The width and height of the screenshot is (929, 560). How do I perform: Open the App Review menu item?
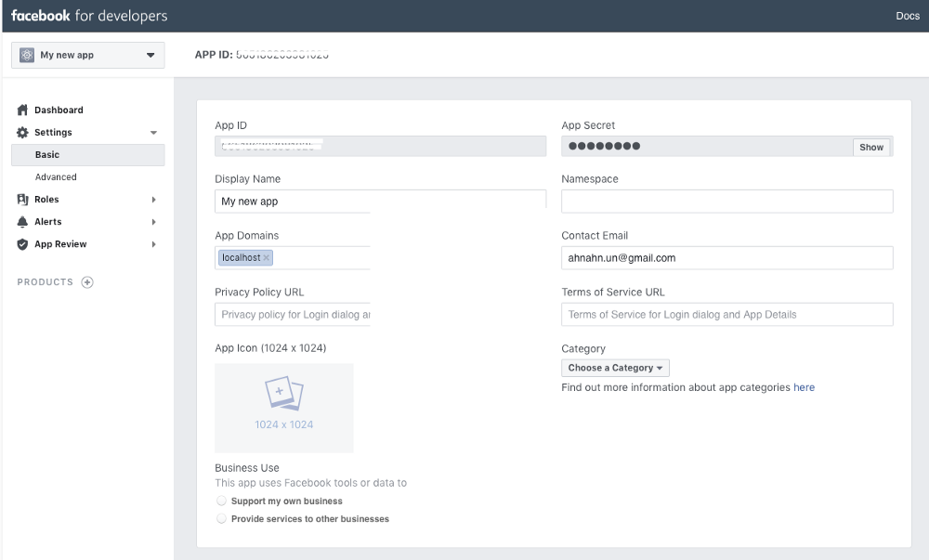click(60, 244)
